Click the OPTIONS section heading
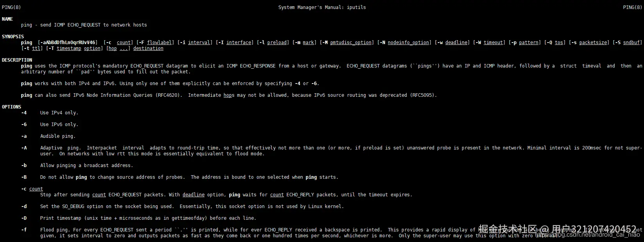This screenshot has height=242, width=644. (x=11, y=107)
